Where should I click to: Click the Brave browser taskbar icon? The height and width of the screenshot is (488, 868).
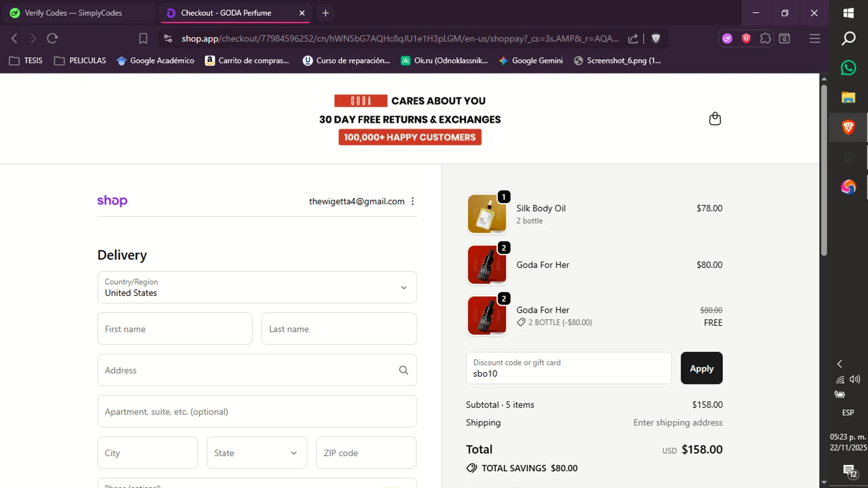(x=848, y=127)
